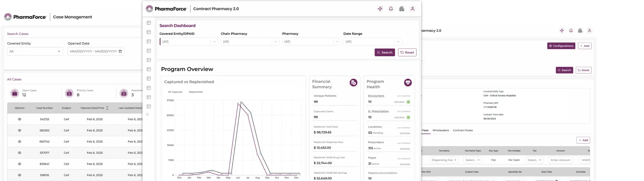Click the ninth sidebar icon in dashboard window
644x181 pixels.
pos(149,97)
